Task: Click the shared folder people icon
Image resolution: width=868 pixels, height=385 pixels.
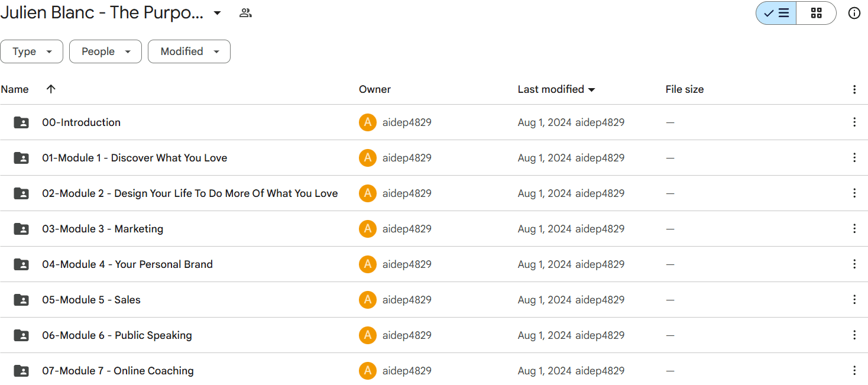Action: click(x=245, y=13)
